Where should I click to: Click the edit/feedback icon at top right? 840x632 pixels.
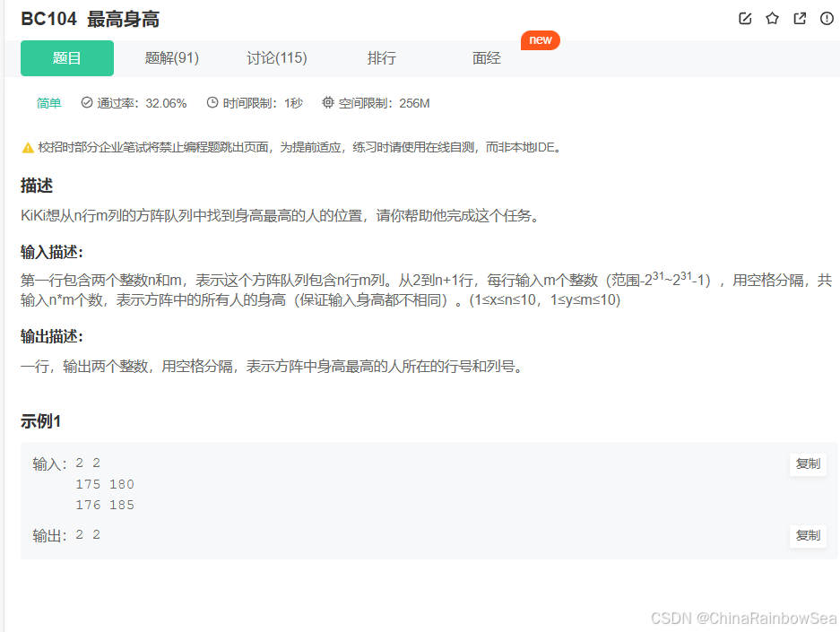[745, 18]
